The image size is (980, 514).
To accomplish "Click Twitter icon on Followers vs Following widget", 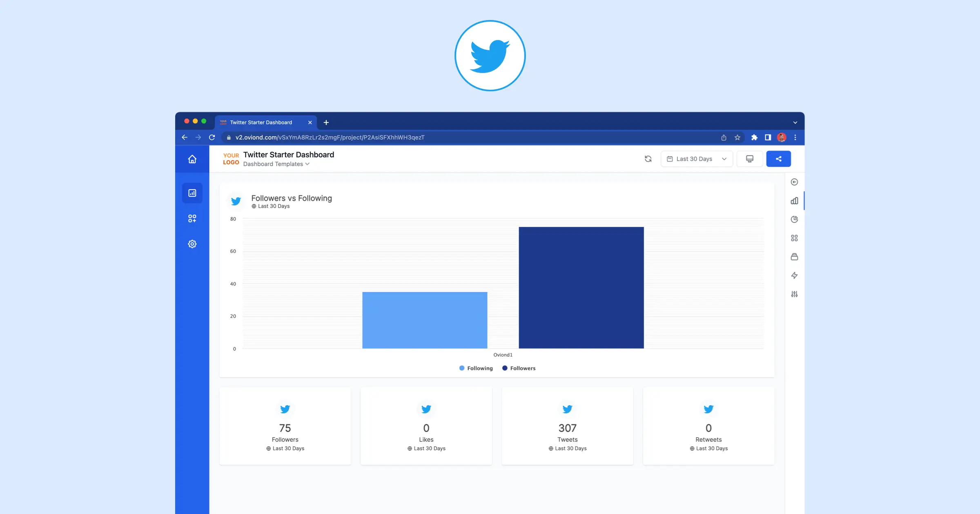I will pos(236,201).
